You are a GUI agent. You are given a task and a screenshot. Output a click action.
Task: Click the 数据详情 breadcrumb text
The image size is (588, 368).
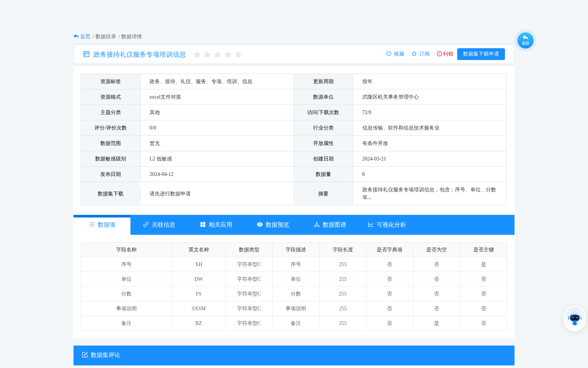coord(132,36)
